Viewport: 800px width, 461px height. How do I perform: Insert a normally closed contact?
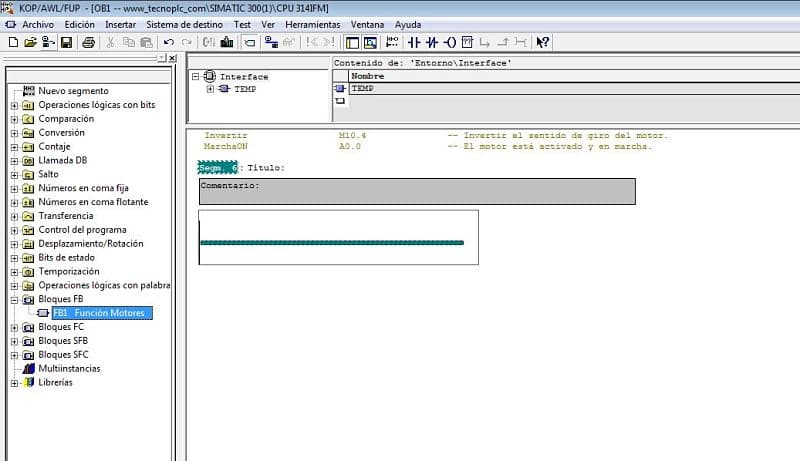(432, 42)
